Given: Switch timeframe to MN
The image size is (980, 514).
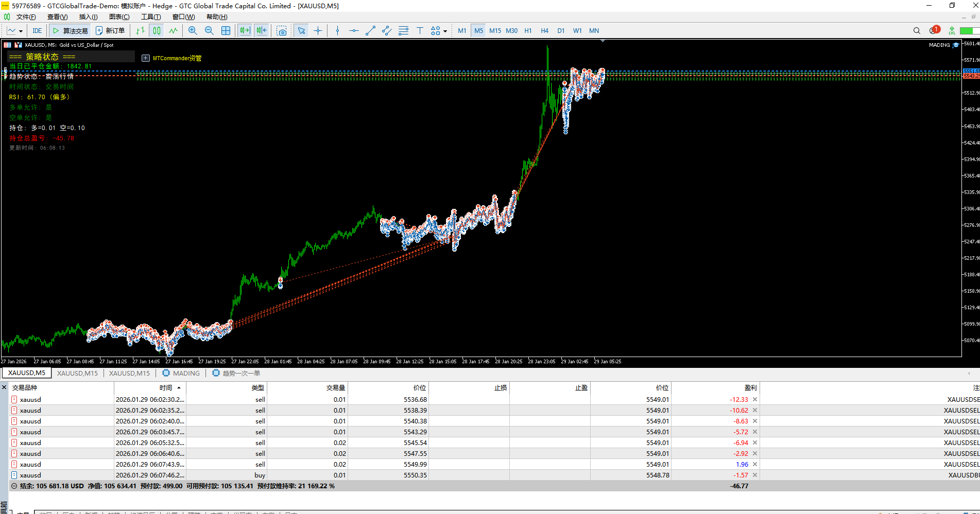Looking at the screenshot, I should (594, 31).
